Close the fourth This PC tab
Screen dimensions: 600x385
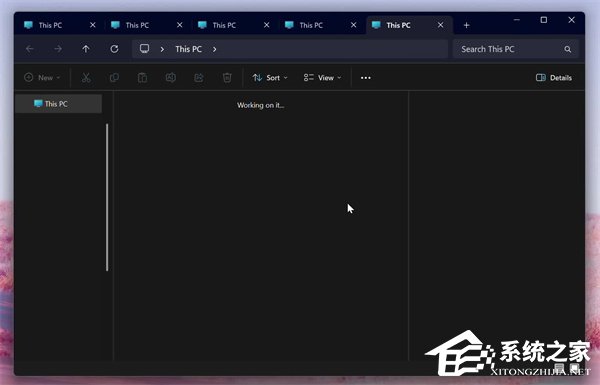(x=353, y=25)
